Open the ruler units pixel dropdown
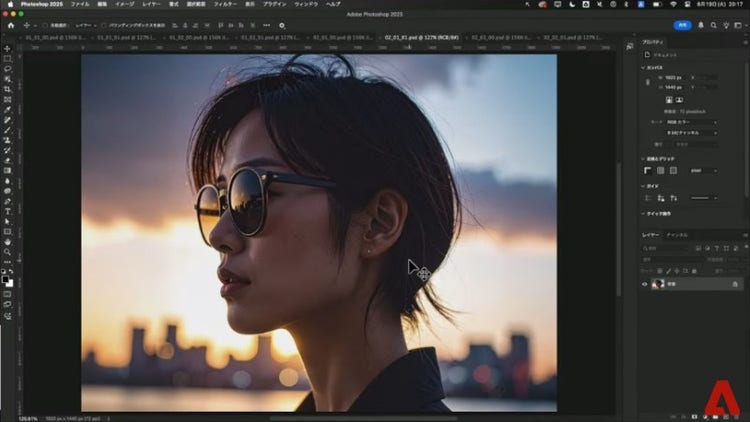Screen dimensions: 750x422 click(703, 170)
